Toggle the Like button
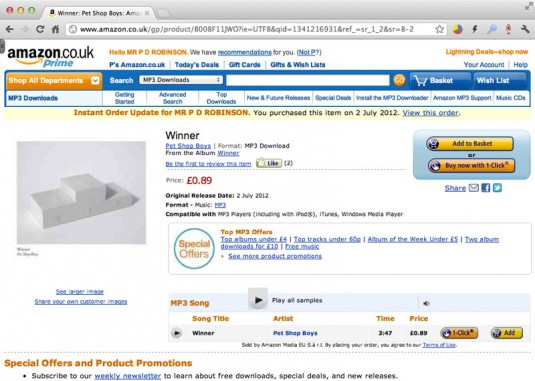 click(x=269, y=163)
